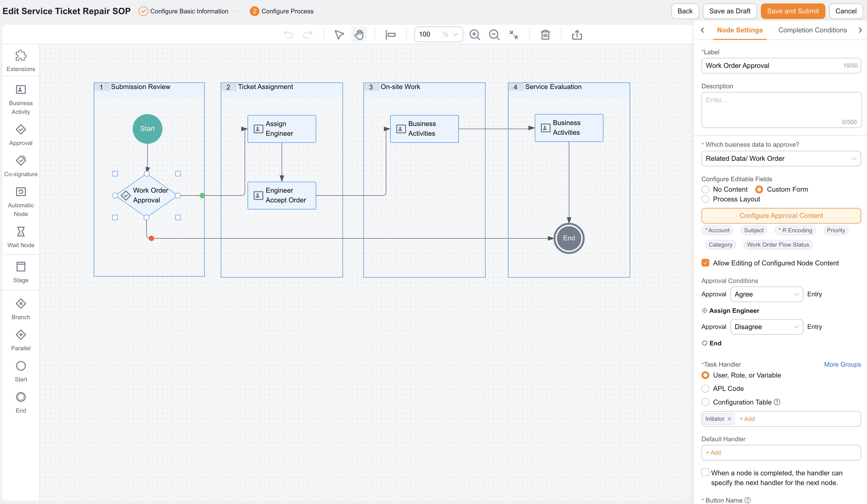The width and height of the screenshot is (867, 504).
Task: Select the Process Layout radio option
Action: (705, 199)
